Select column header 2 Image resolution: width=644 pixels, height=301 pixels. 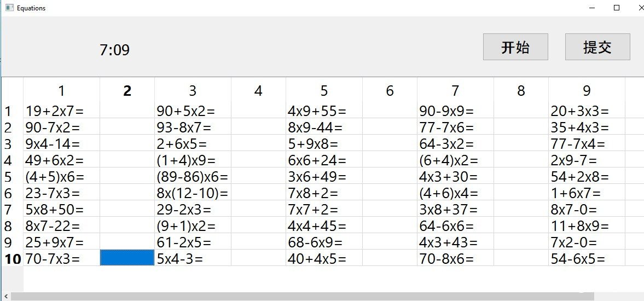click(127, 91)
